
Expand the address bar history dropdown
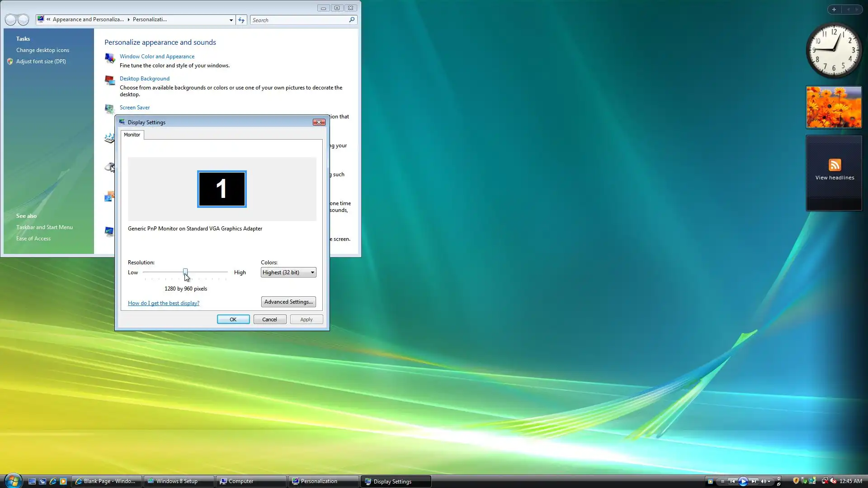click(231, 20)
